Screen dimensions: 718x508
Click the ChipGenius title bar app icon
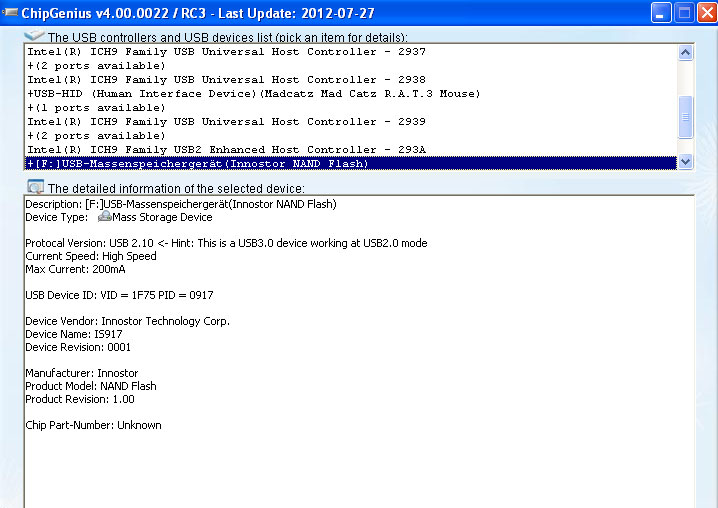tap(10, 12)
